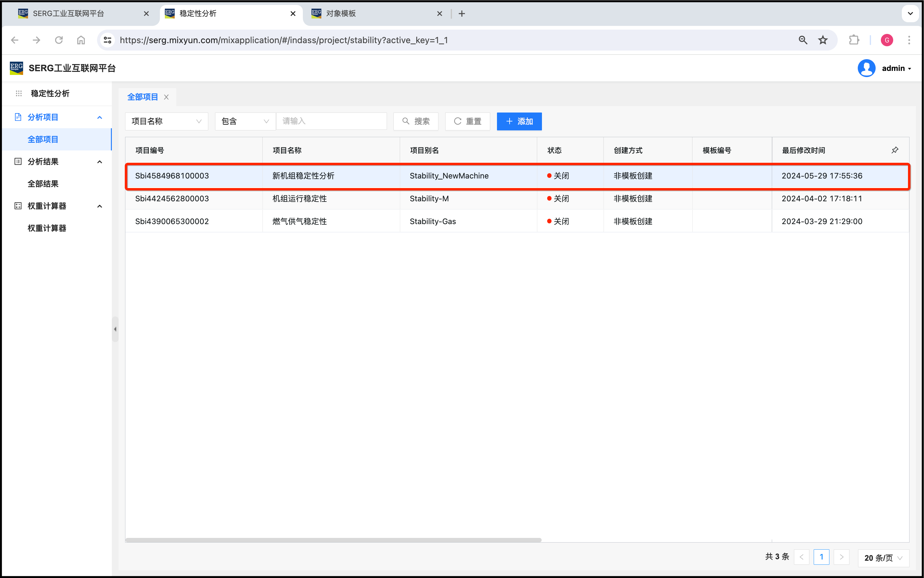Collapse the 分析项目 sidebar section
924x578 pixels.
(x=100, y=117)
